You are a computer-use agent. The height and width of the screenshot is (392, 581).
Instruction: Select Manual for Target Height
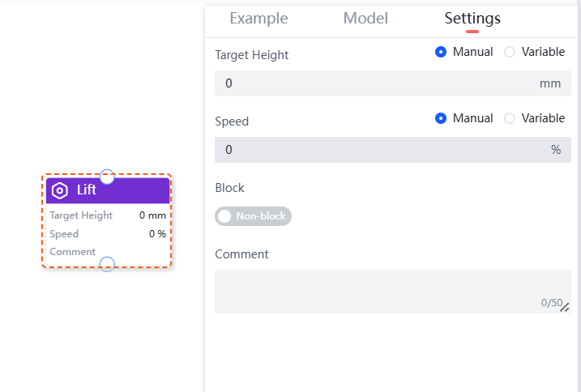click(x=441, y=52)
